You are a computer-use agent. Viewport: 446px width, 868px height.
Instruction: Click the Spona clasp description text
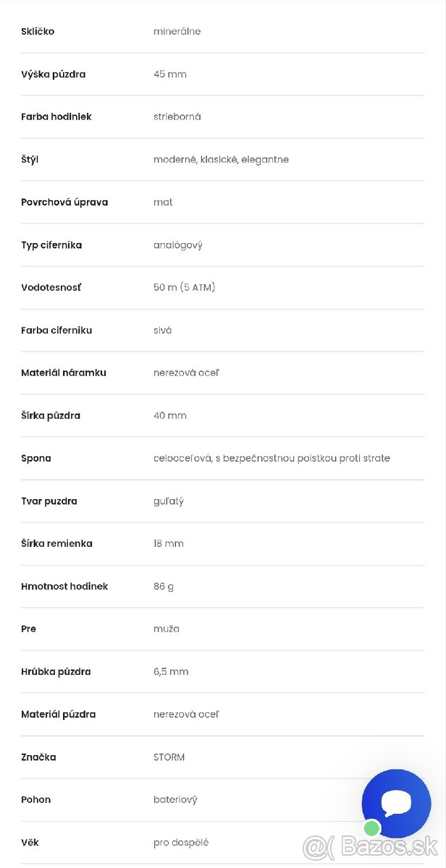(x=272, y=459)
